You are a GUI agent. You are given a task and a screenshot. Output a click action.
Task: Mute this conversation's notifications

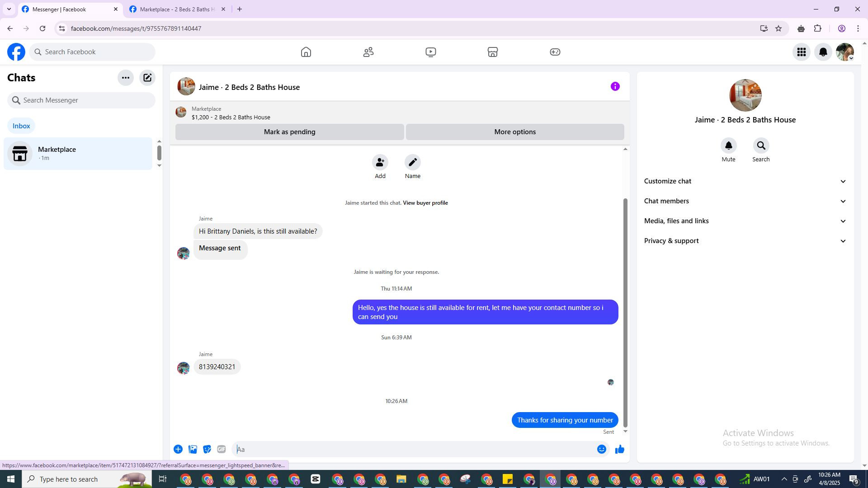tap(728, 146)
